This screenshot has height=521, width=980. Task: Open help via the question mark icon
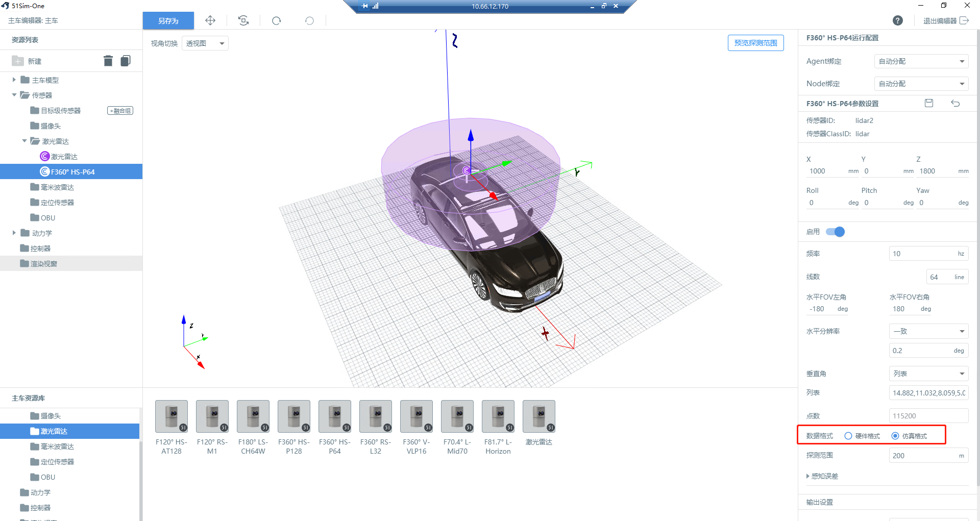(x=898, y=20)
